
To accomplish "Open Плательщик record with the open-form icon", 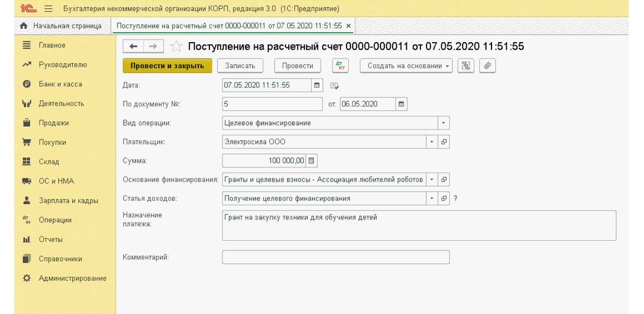I will (443, 141).
